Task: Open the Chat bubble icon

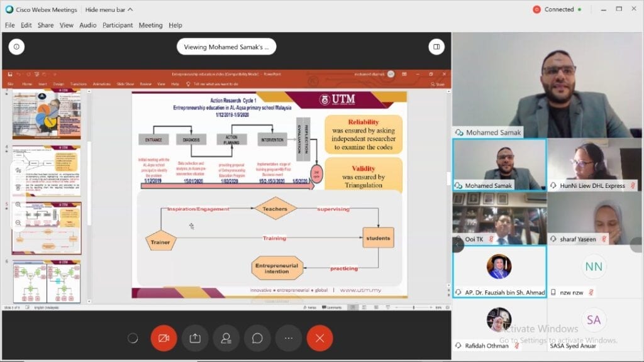Action: pyautogui.click(x=257, y=338)
